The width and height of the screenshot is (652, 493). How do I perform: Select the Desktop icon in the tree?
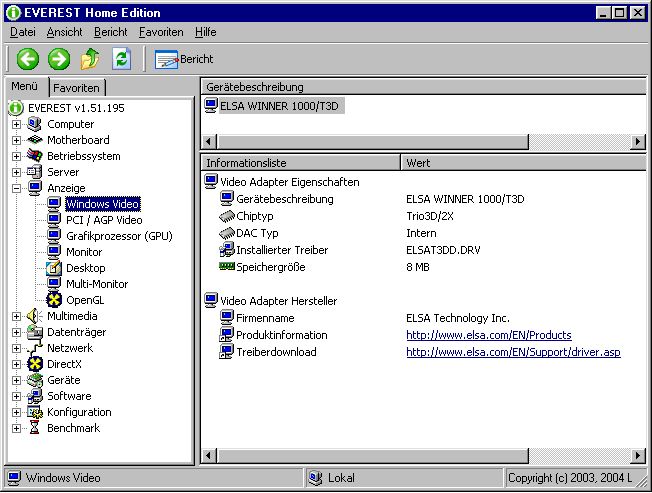pyautogui.click(x=54, y=268)
